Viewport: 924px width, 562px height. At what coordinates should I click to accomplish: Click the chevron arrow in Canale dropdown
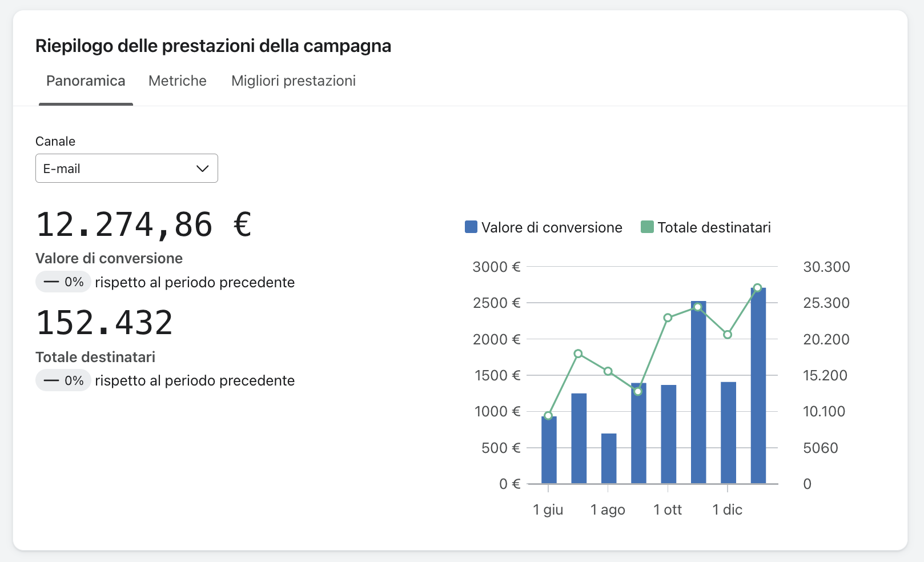coord(202,168)
